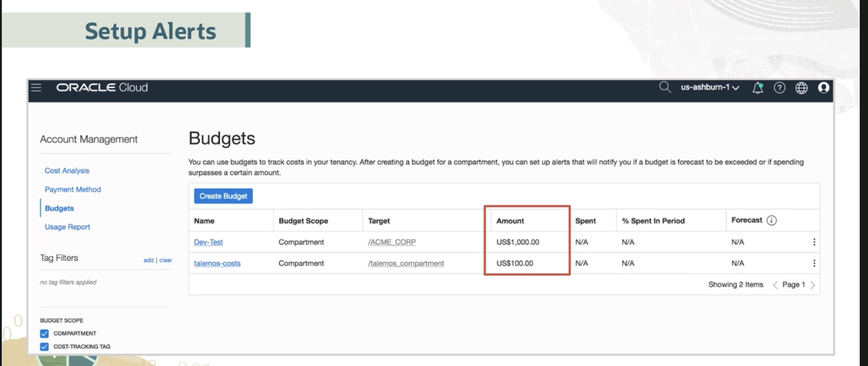Open the Dev-Test budget link
This screenshot has height=366, width=868.
[208, 242]
